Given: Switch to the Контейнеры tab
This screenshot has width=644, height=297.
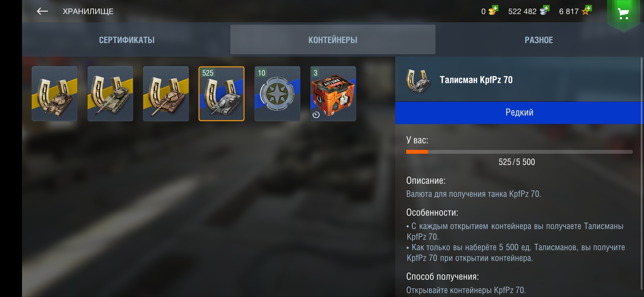Looking at the screenshot, I should coord(333,40).
